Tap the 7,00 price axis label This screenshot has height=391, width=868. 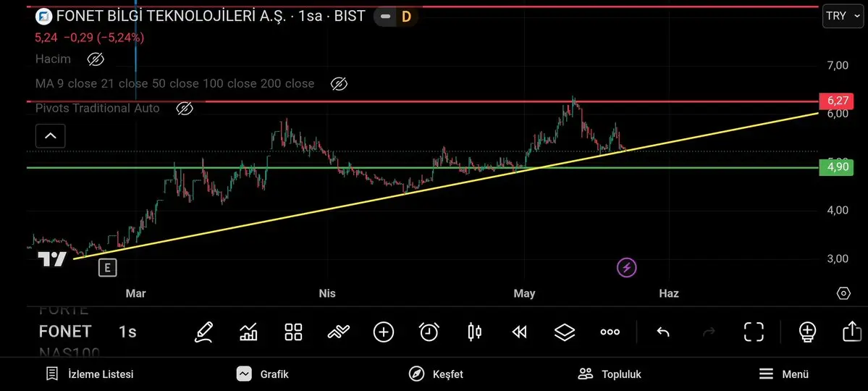(838, 65)
